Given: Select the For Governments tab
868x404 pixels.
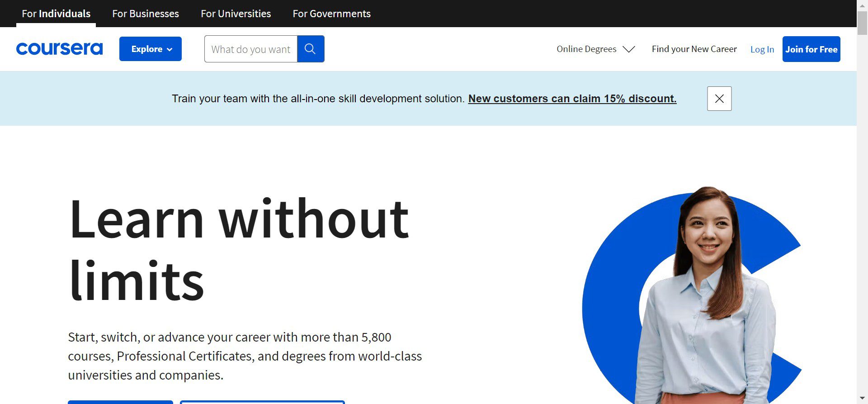Looking at the screenshot, I should 331,14.
